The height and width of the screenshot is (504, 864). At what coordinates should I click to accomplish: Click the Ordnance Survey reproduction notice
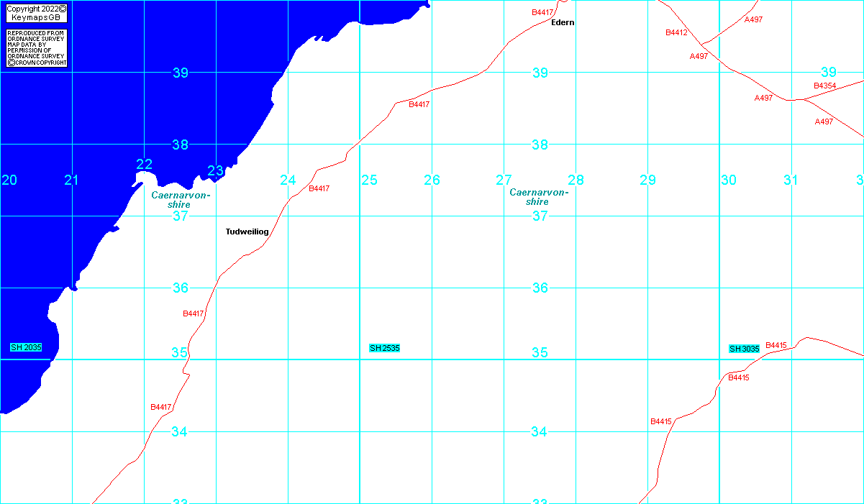click(x=36, y=48)
